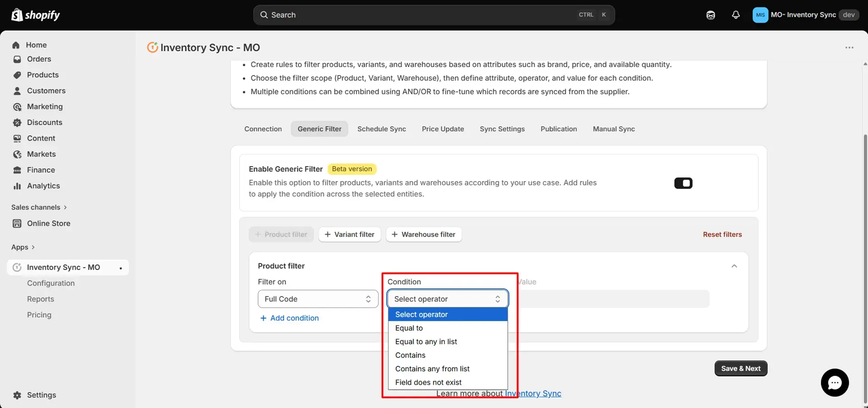Screen dimensions: 868x408
Task: Click the Marketing target icon
Action: tap(17, 107)
